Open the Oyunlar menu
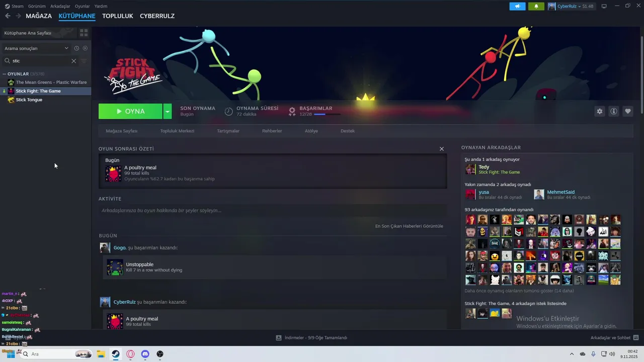This screenshot has height=362, width=644. tap(83, 6)
